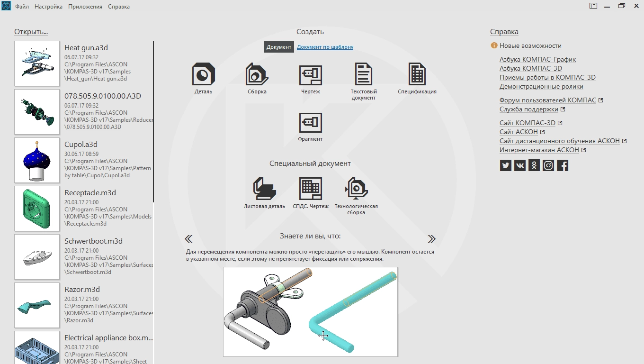Image resolution: width=644 pixels, height=364 pixels.
Task: Open the Instagram social link
Action: tap(548, 165)
